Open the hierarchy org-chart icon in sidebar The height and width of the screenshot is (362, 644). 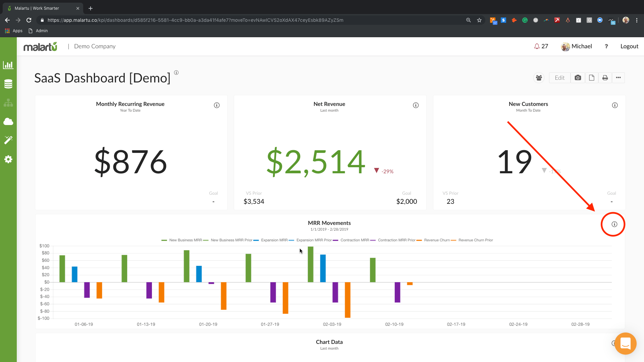(8, 103)
